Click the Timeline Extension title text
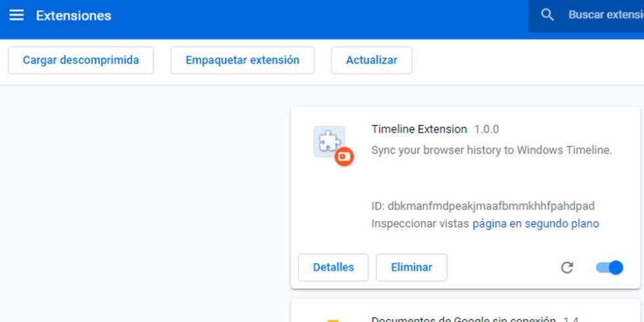The width and height of the screenshot is (644, 322). coord(419,129)
